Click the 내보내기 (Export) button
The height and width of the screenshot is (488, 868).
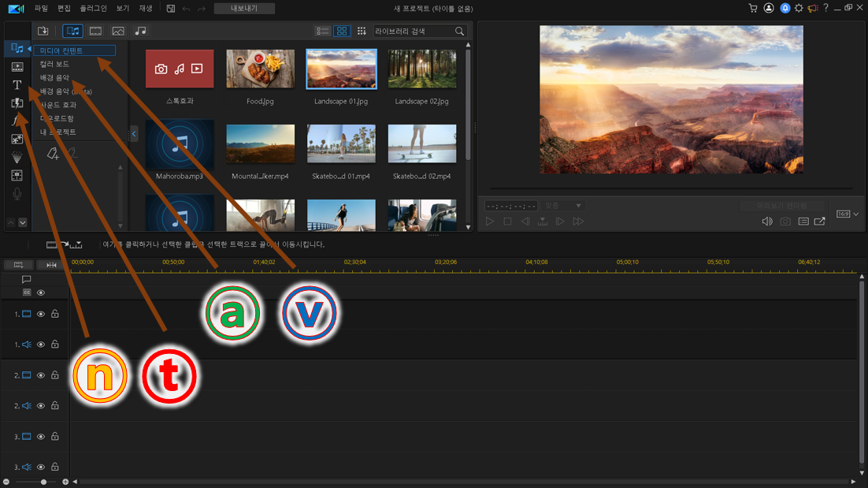pos(244,9)
